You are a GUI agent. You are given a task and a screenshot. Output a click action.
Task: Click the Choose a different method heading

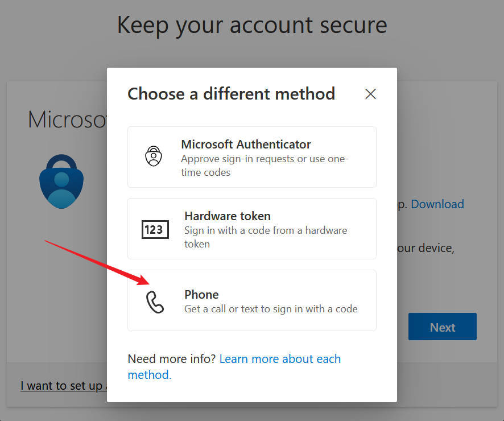tap(231, 94)
